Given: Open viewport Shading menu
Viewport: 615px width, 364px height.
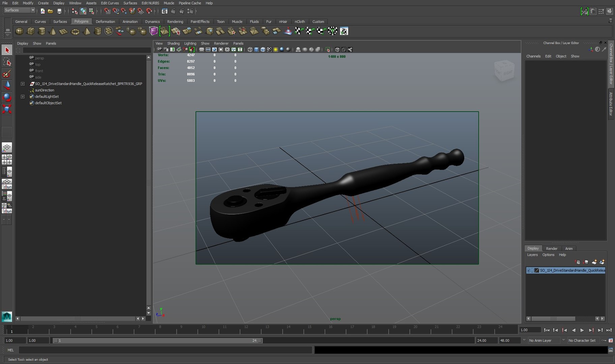Looking at the screenshot, I should pos(173,43).
